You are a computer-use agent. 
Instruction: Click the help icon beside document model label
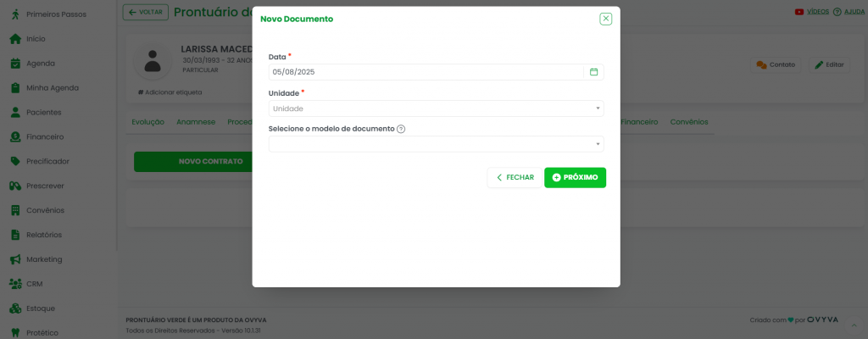tap(401, 129)
